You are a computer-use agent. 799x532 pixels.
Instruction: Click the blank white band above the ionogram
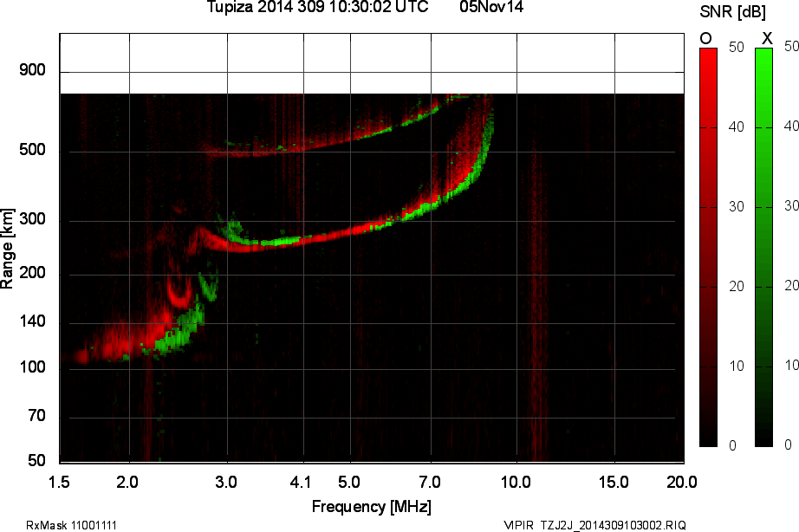(x=373, y=64)
